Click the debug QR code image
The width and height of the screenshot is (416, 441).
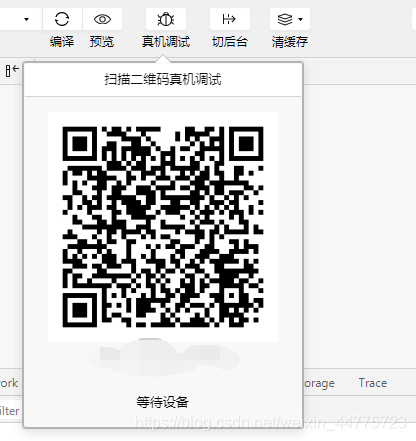pyautogui.click(x=163, y=227)
